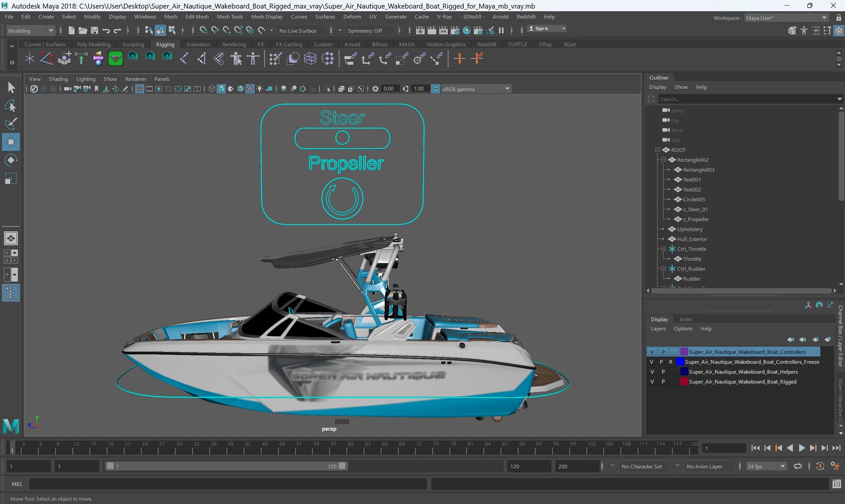Play the animation forwards
The height and width of the screenshot is (504, 845).
point(802,448)
